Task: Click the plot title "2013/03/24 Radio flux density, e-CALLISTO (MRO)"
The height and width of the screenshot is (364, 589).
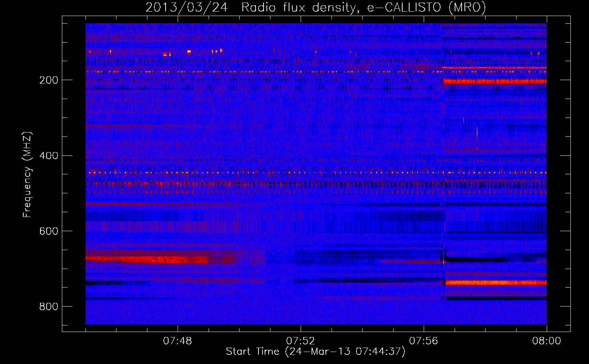Action: [x=316, y=7]
